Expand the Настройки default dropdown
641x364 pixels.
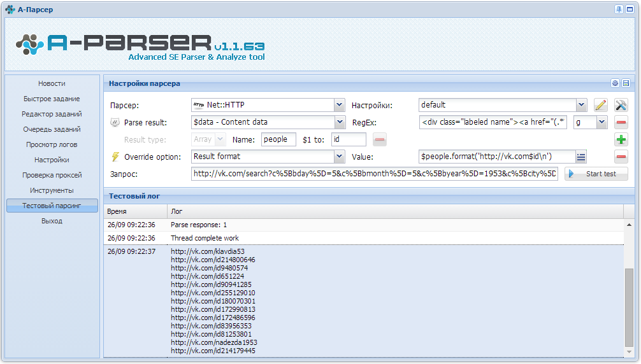581,105
